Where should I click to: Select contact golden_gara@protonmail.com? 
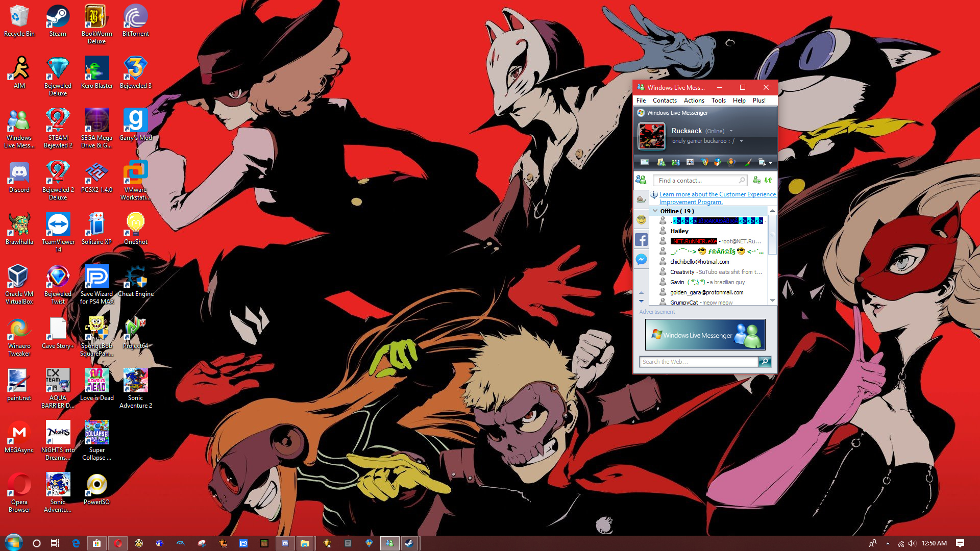[x=706, y=292]
